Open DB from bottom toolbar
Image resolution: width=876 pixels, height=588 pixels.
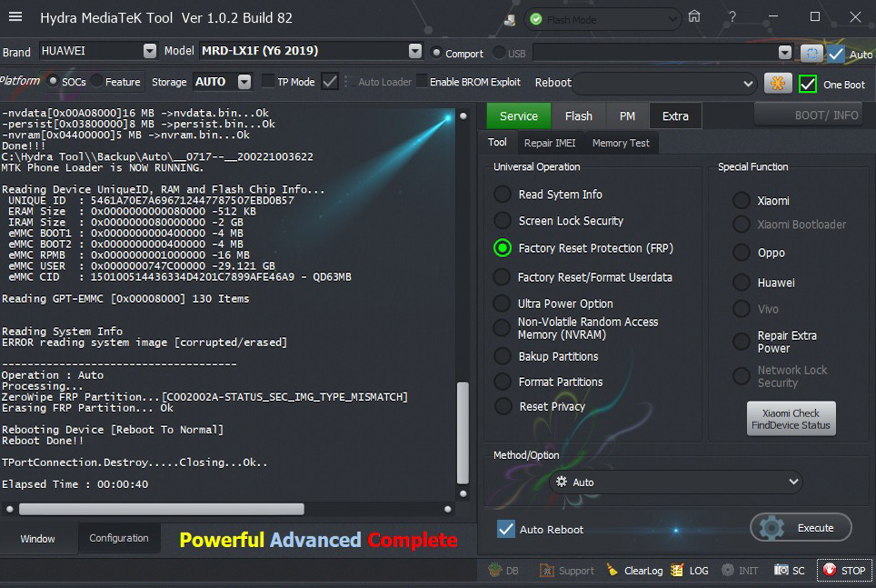click(503, 570)
